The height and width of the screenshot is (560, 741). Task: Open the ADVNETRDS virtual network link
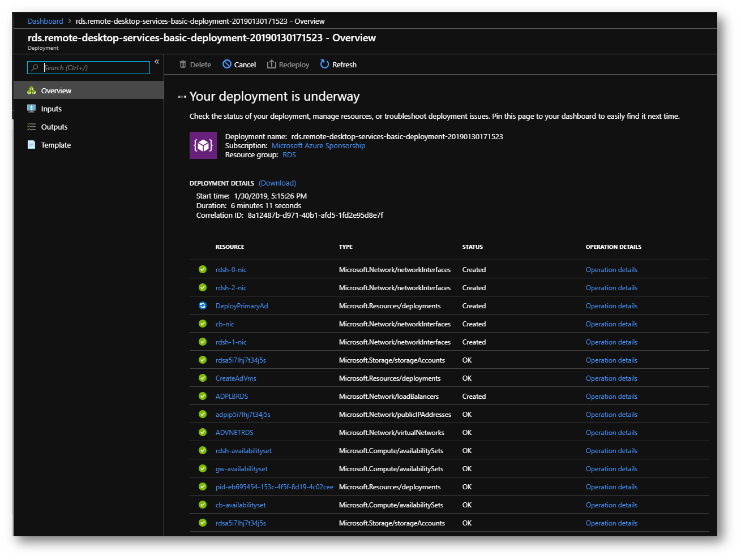click(234, 433)
